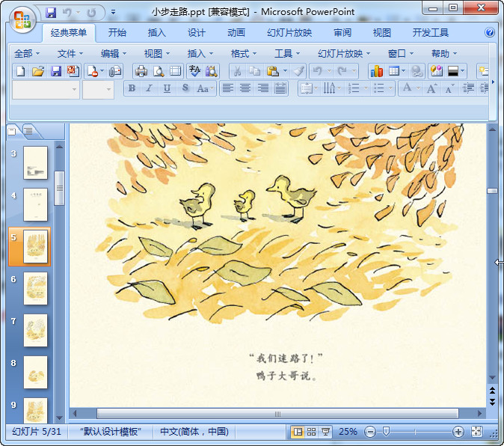Open the Change Case Aa dropdown

(205, 88)
